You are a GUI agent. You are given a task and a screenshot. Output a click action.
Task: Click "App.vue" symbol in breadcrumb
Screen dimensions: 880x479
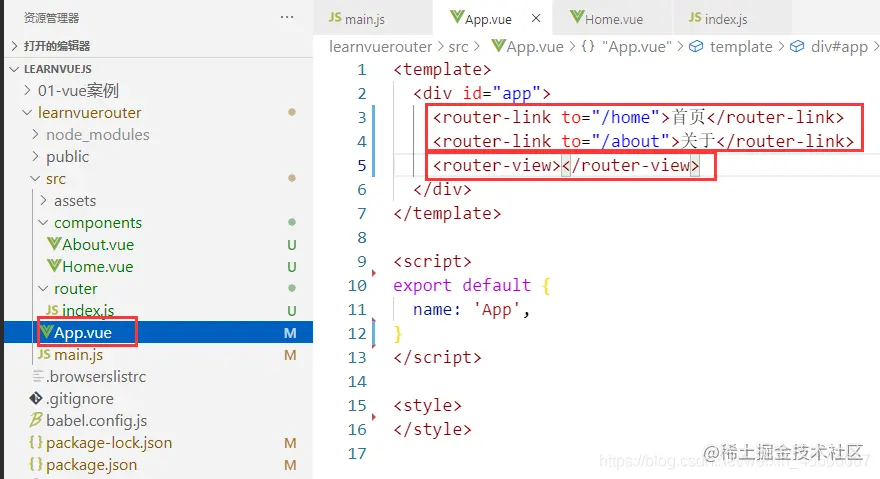636,47
